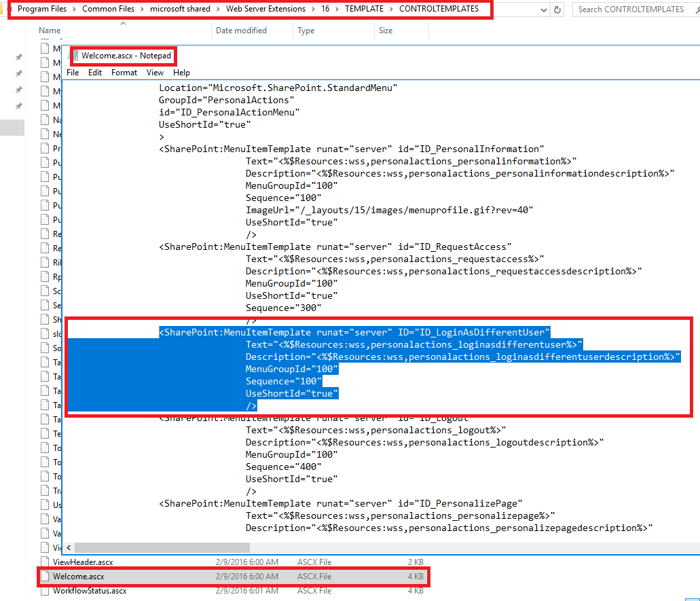700x601 pixels.
Task: Go to Program Files in the breadcrumb
Action: 42,8
